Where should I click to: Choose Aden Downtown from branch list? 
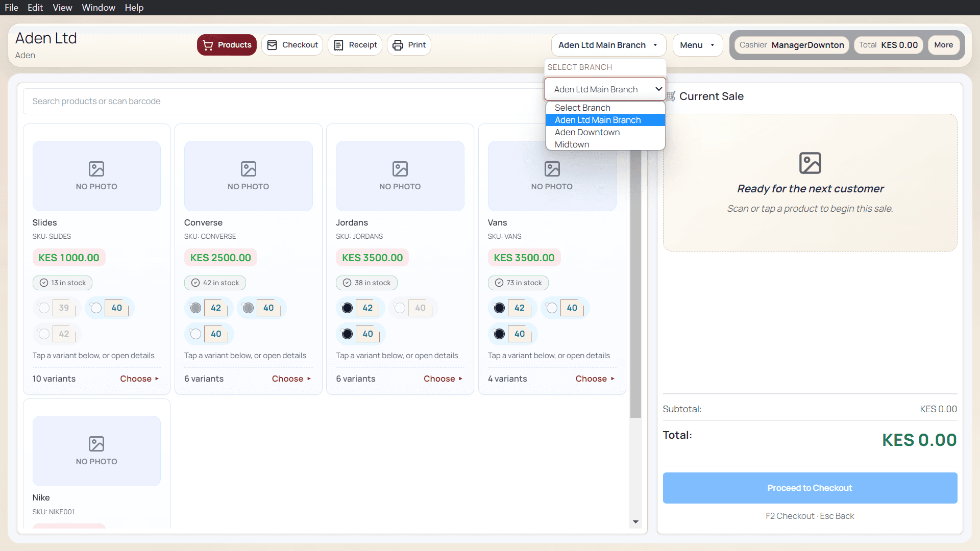pos(605,132)
